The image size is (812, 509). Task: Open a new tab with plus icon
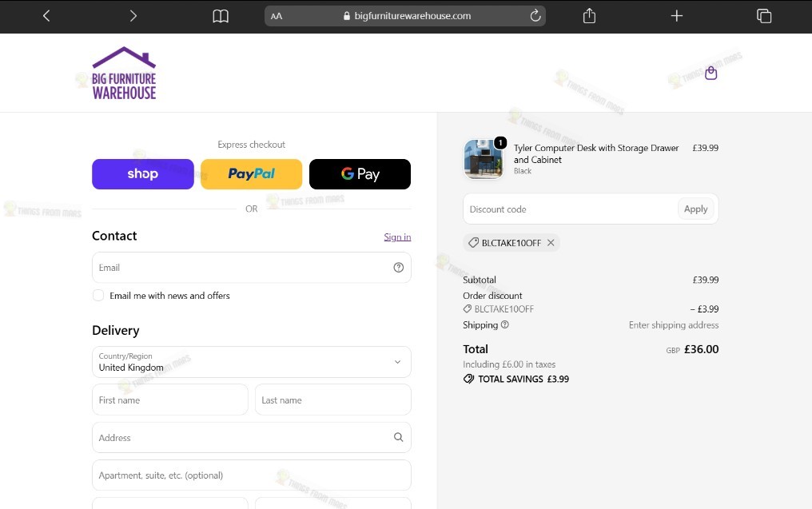[676, 16]
